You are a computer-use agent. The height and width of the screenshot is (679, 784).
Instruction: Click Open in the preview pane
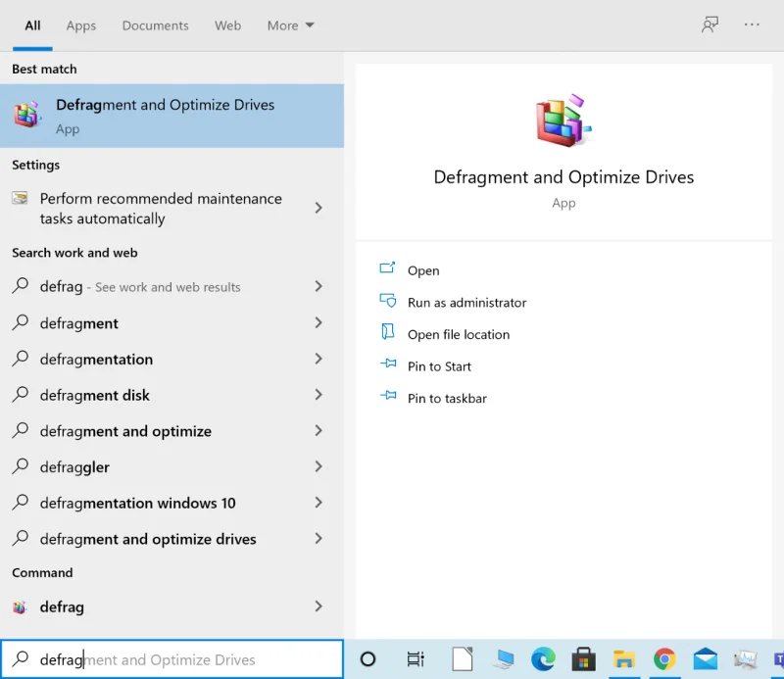[423, 270]
